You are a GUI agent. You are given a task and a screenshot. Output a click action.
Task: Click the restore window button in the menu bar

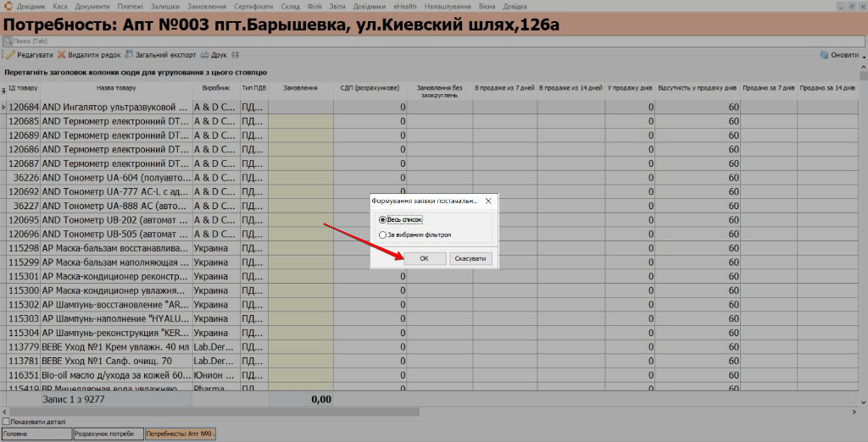(x=852, y=6)
